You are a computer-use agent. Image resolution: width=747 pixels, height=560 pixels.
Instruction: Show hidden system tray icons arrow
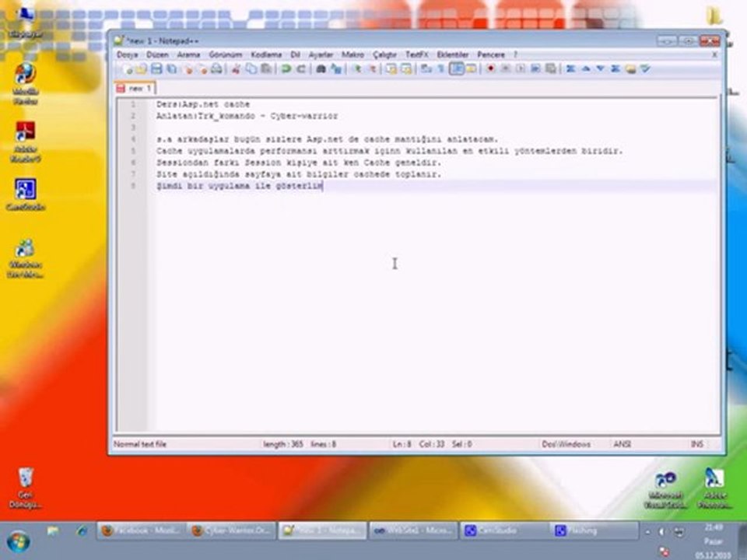647,531
